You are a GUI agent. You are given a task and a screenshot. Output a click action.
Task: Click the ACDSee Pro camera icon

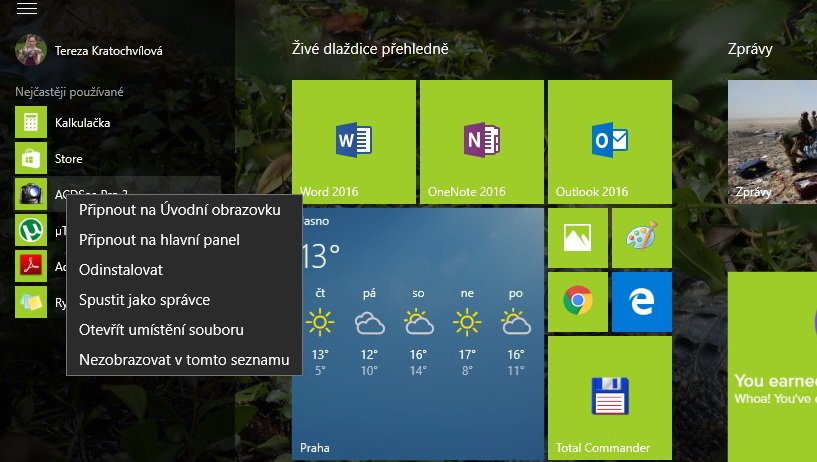point(31,194)
